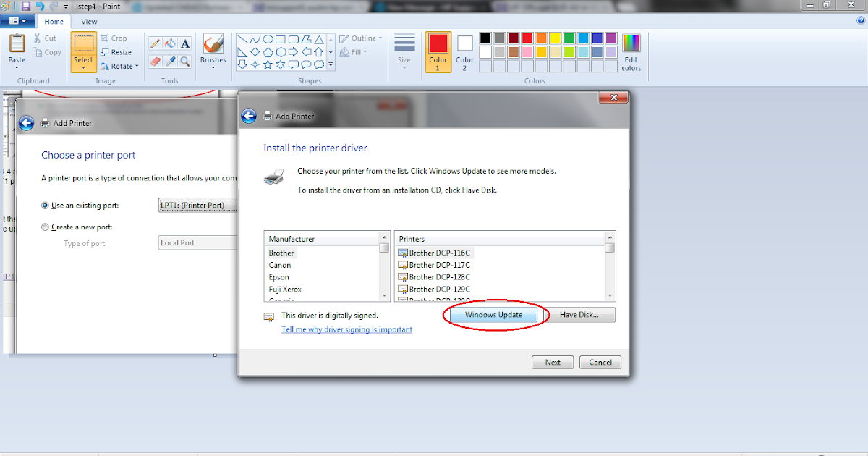Screen dimensions: 868x456
Task: Click back arrow in the left Add Printer window
Action: coord(26,123)
